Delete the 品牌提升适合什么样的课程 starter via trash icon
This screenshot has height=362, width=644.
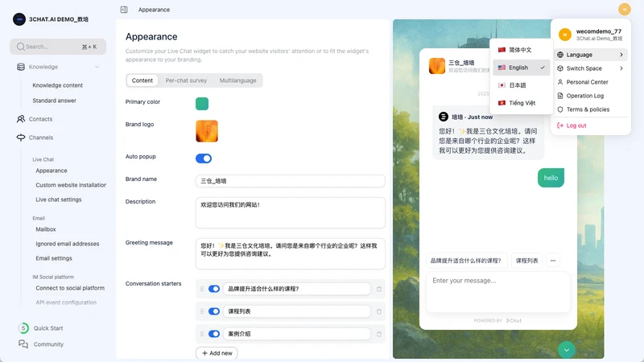[379, 289]
